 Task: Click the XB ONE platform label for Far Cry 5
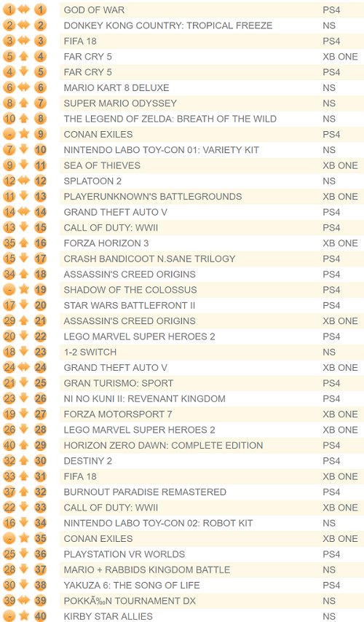(340, 57)
